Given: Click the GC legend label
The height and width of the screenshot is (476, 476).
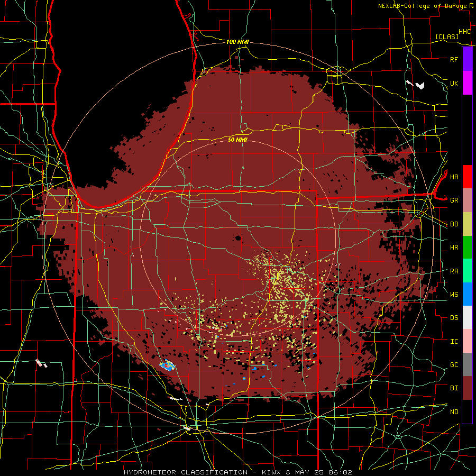Looking at the screenshot, I should [x=454, y=364].
